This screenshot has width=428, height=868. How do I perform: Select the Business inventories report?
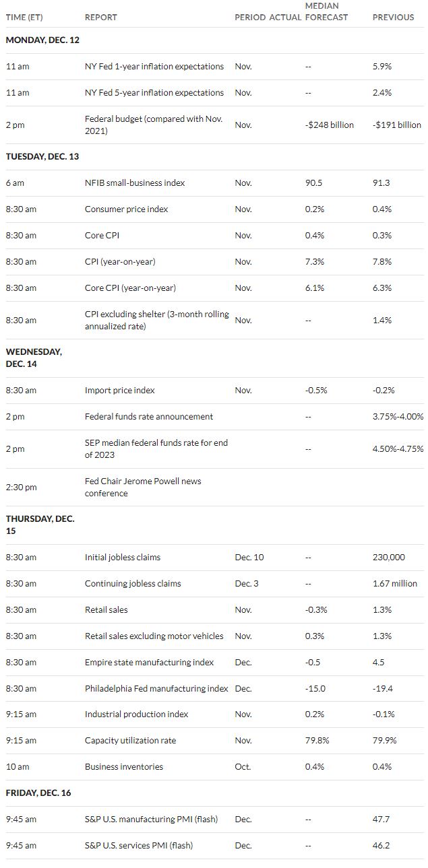tap(124, 767)
